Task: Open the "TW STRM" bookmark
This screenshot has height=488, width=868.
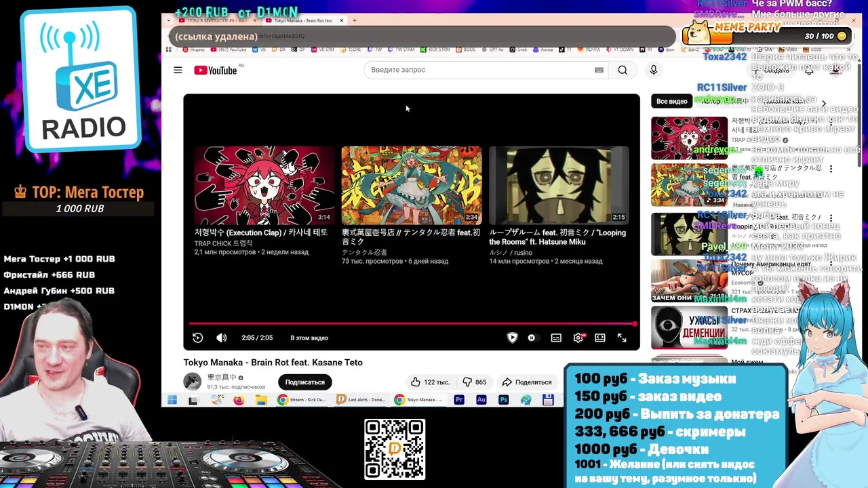Action: [x=401, y=49]
